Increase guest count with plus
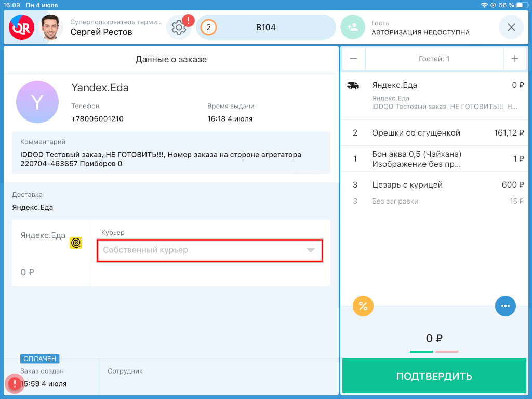Viewport: 532px width, 399px height. pyautogui.click(x=515, y=59)
